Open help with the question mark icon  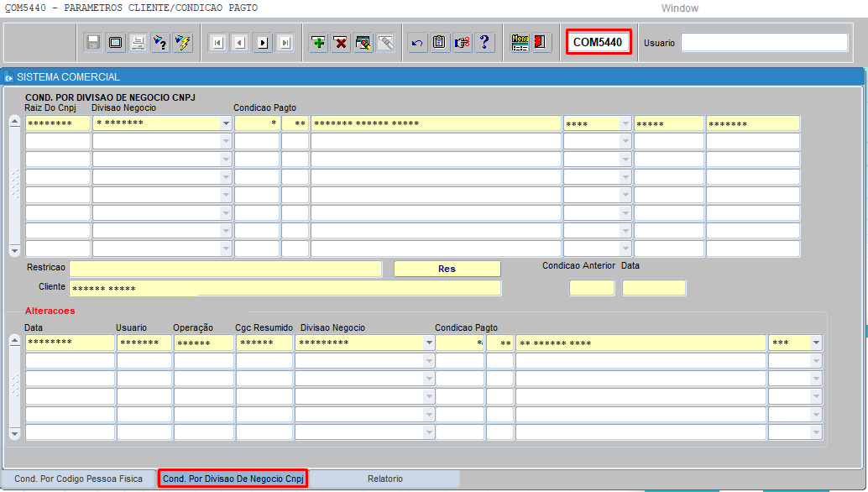(x=485, y=43)
